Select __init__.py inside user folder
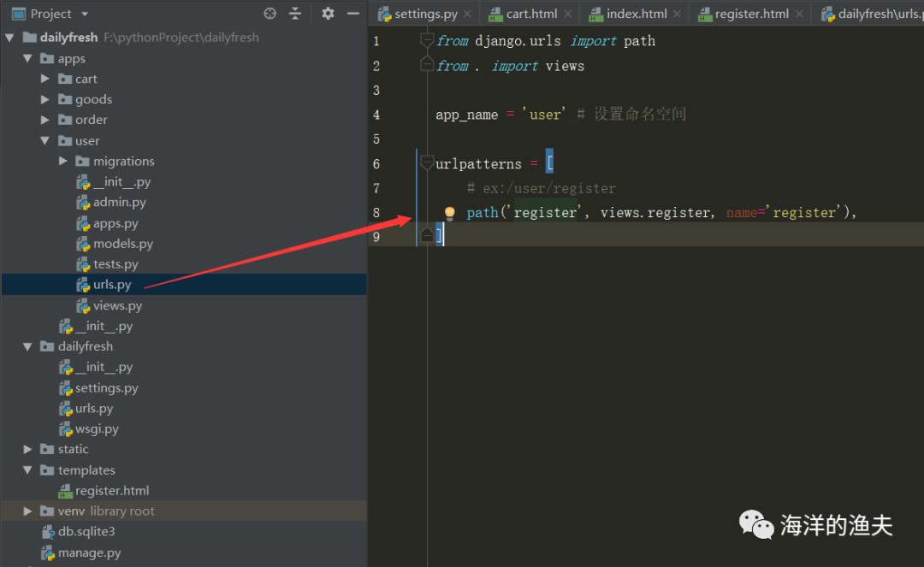 pyautogui.click(x=122, y=182)
